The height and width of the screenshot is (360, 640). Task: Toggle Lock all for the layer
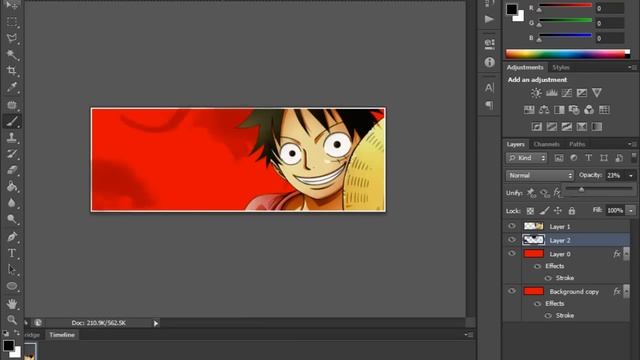tap(572, 211)
